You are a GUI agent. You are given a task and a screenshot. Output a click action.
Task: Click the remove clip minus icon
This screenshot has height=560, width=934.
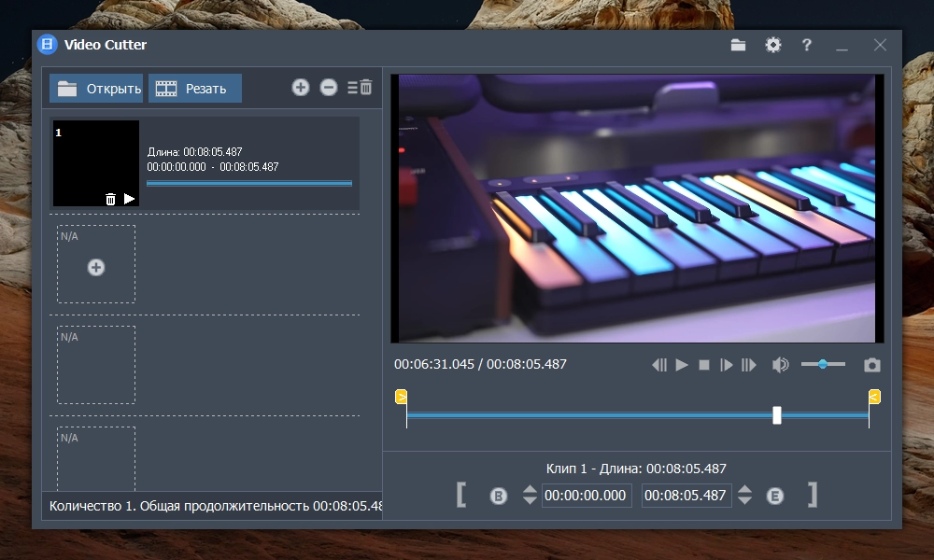328,88
